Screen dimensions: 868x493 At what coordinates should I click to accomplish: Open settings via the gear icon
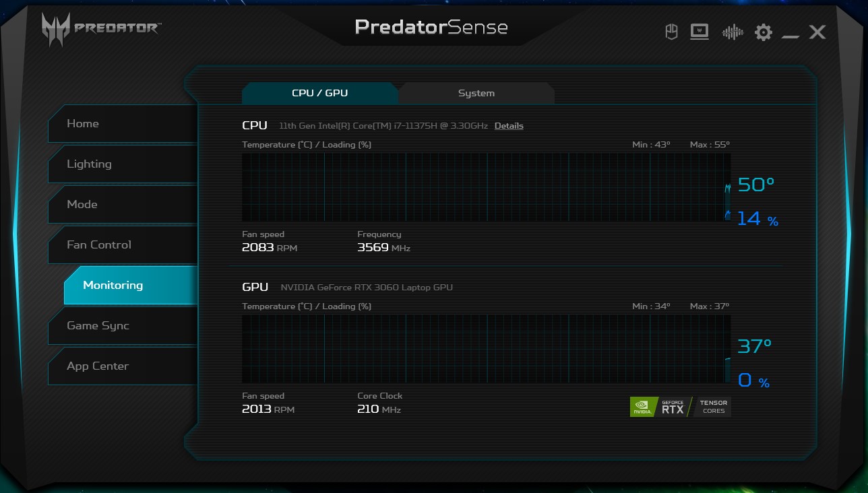coord(763,32)
